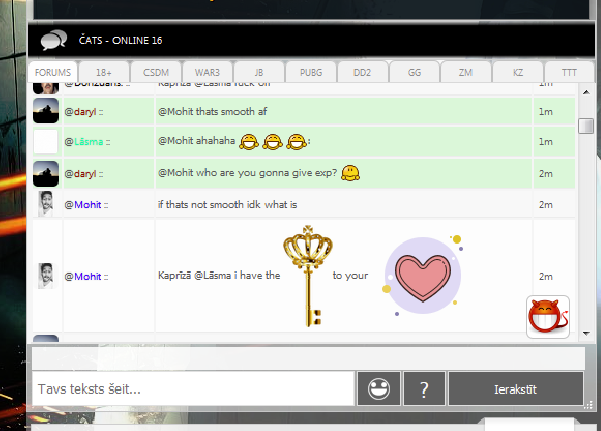Switch to the 18+ tab
The width and height of the screenshot is (601, 431).
click(x=103, y=72)
